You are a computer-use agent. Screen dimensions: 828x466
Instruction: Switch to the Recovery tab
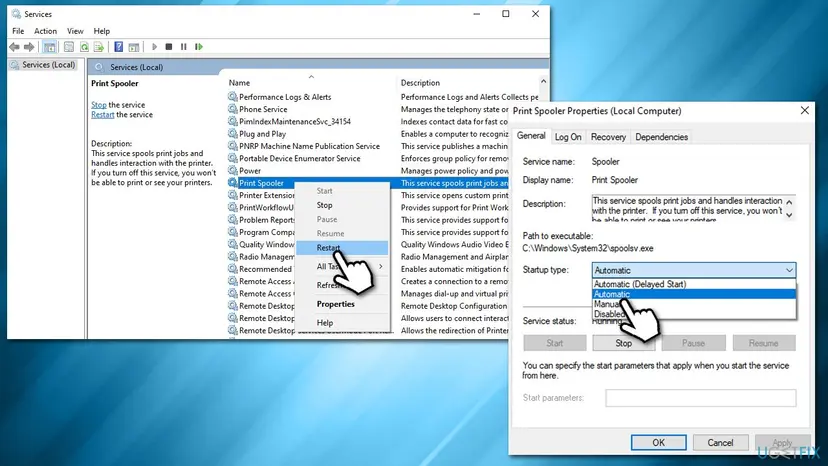coord(608,137)
